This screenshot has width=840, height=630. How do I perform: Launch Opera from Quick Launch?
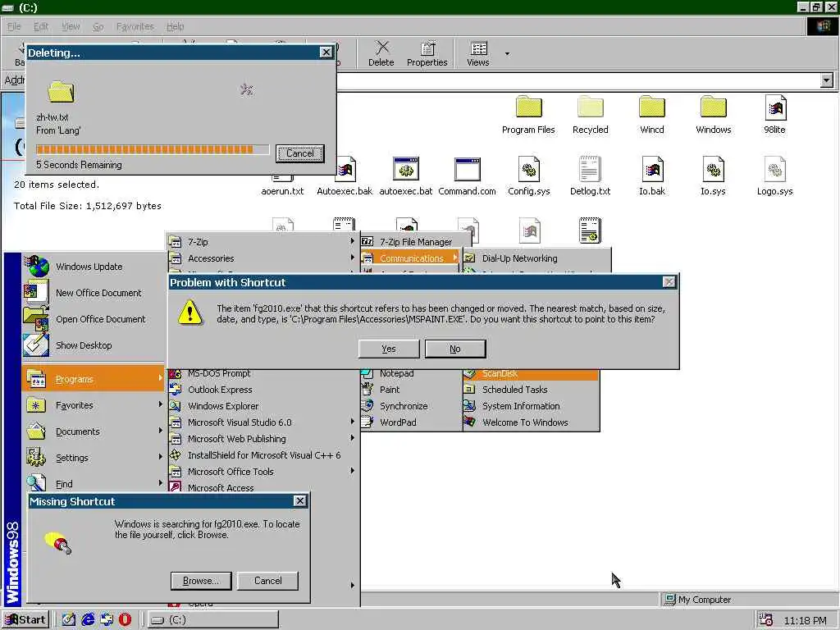point(125,619)
